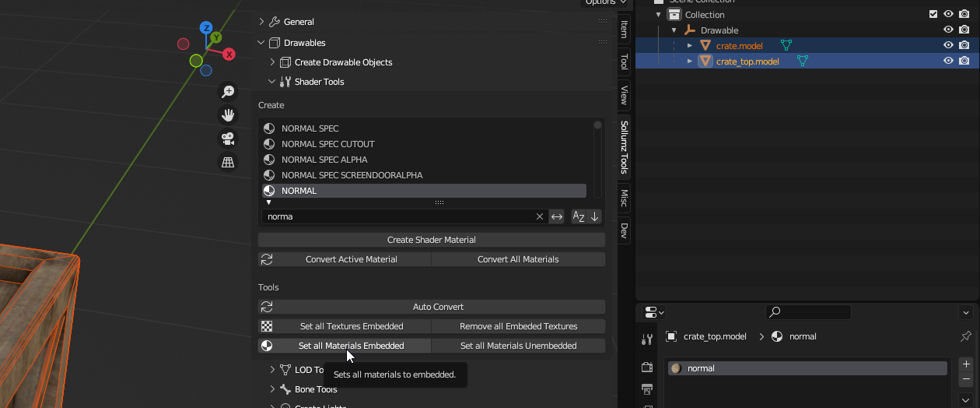Click the clear search filter X icon
980x408 pixels.
(x=540, y=216)
